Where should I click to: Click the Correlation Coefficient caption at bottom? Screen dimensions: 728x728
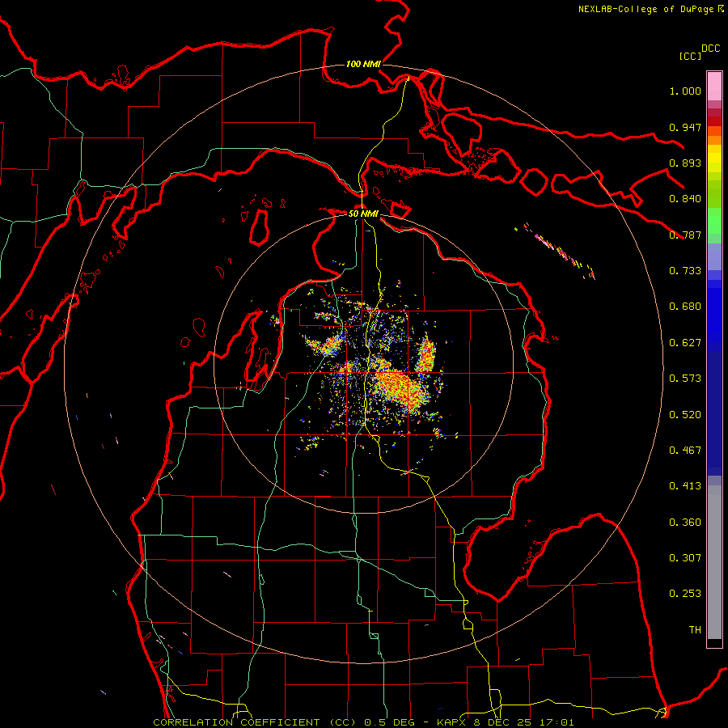pos(363,722)
